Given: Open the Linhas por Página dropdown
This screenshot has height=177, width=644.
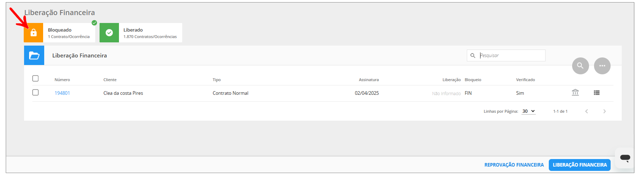Looking at the screenshot, I should [528, 111].
